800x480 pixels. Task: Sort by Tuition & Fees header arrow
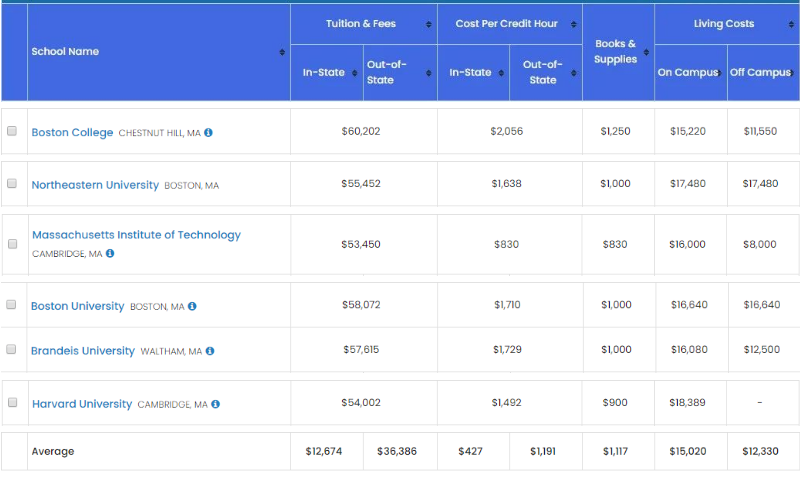click(x=429, y=24)
